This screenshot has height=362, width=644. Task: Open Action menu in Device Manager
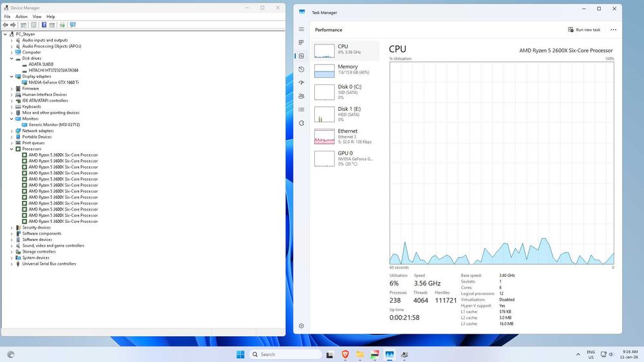(x=21, y=17)
